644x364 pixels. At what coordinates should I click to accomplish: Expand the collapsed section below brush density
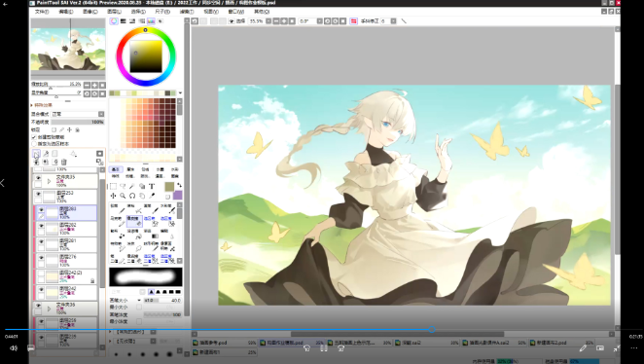[x=111, y=332]
